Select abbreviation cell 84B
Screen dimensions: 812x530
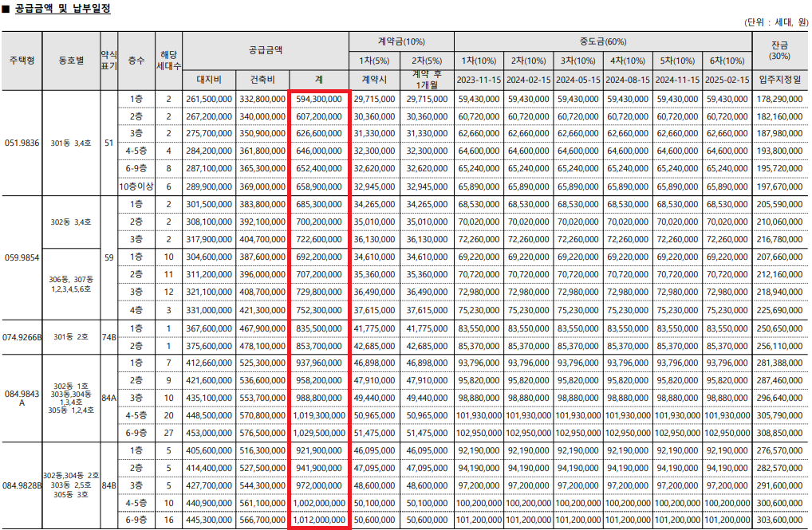click(x=108, y=485)
